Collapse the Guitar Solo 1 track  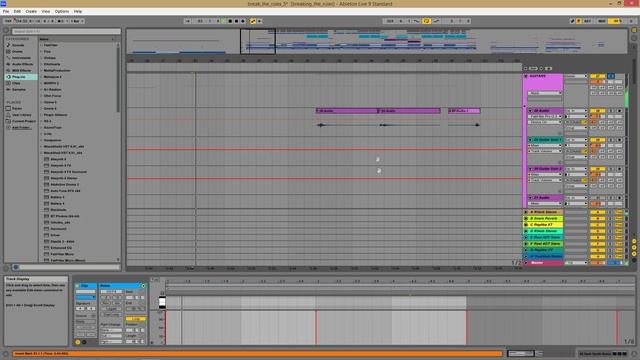click(x=530, y=140)
